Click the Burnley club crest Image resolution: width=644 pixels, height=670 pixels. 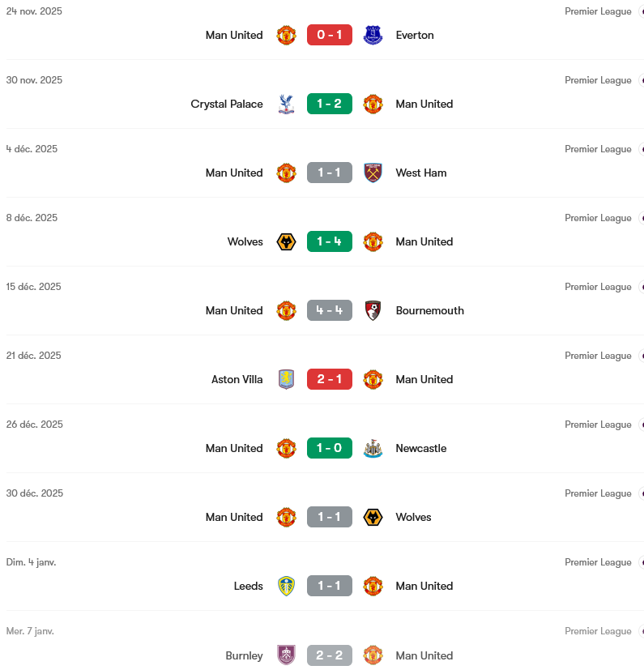(x=286, y=655)
